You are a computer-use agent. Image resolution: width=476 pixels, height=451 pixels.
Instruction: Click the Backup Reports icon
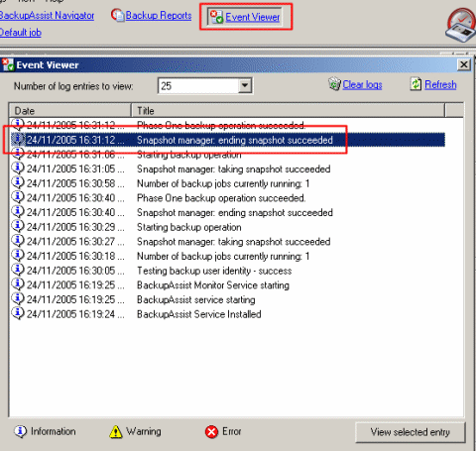click(x=118, y=15)
